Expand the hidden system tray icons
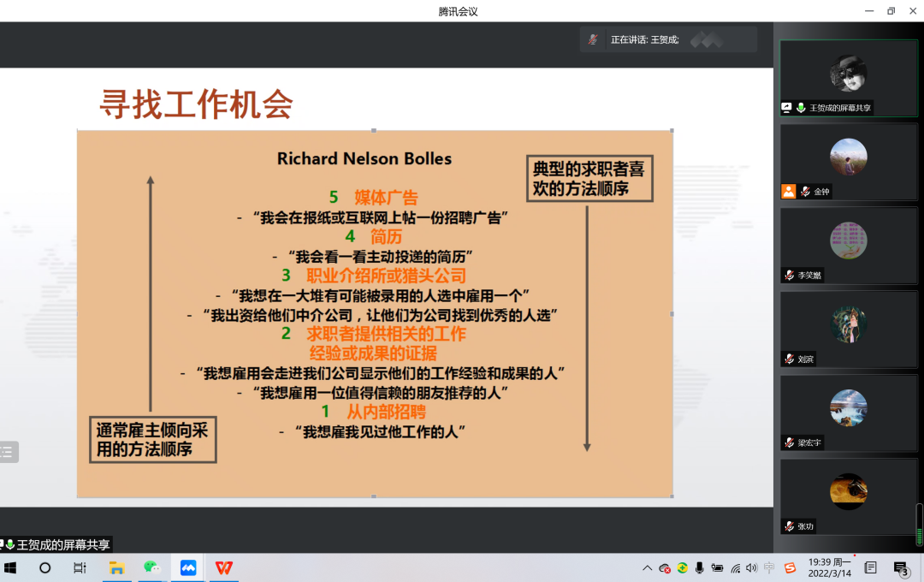 pyautogui.click(x=648, y=567)
